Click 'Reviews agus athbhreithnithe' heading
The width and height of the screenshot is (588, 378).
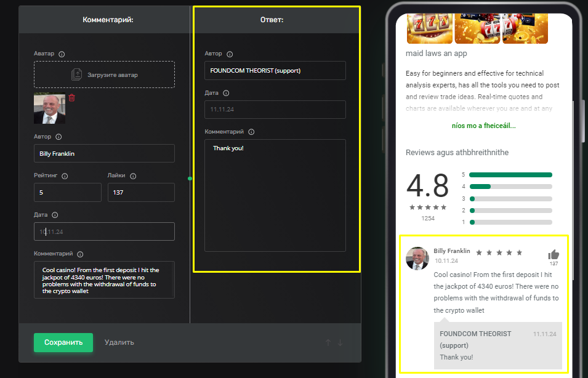click(x=457, y=153)
